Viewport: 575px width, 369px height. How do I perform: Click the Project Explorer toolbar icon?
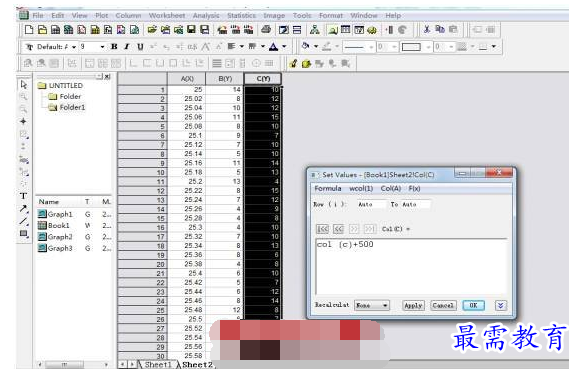point(333,30)
